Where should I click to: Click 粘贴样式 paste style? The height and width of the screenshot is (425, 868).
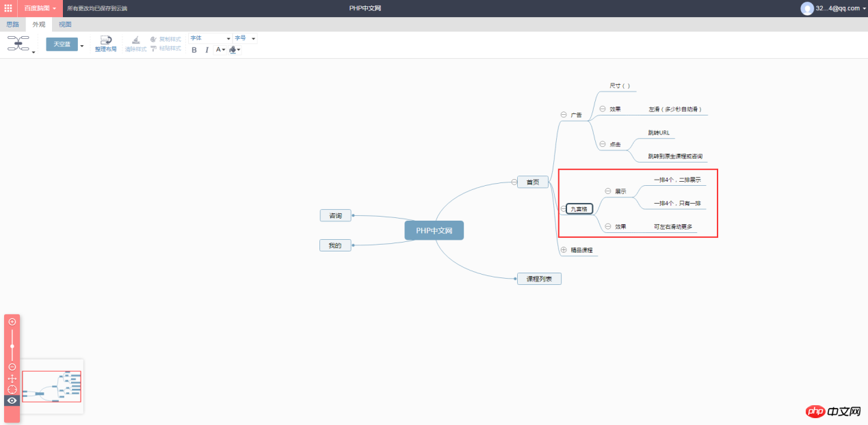pos(166,49)
